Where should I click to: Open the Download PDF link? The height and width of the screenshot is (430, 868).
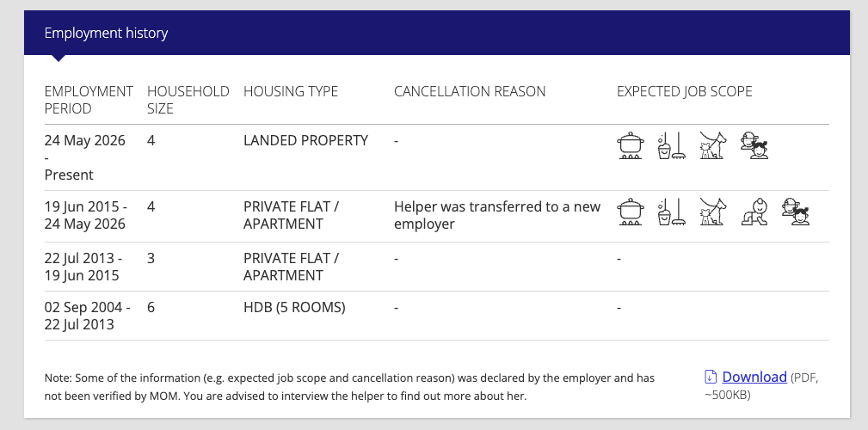pyautogui.click(x=754, y=377)
